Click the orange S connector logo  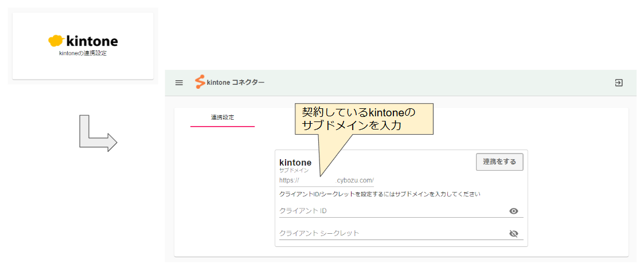(200, 83)
